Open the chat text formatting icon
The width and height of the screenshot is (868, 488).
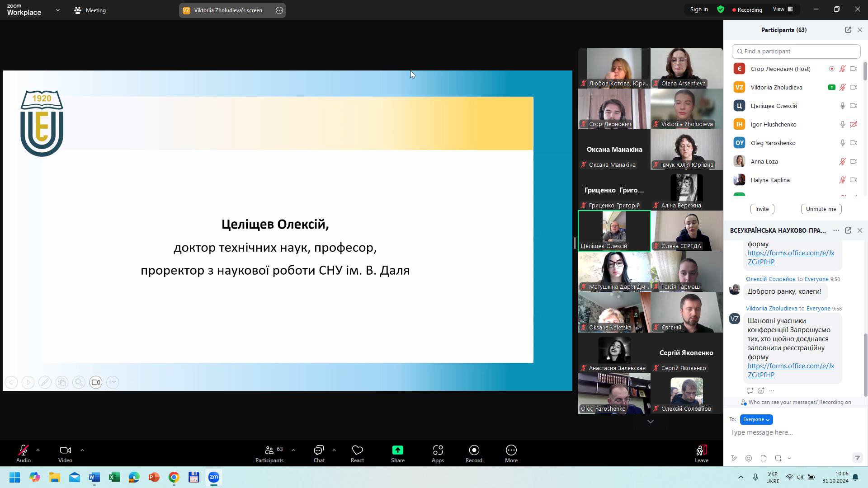(734, 458)
